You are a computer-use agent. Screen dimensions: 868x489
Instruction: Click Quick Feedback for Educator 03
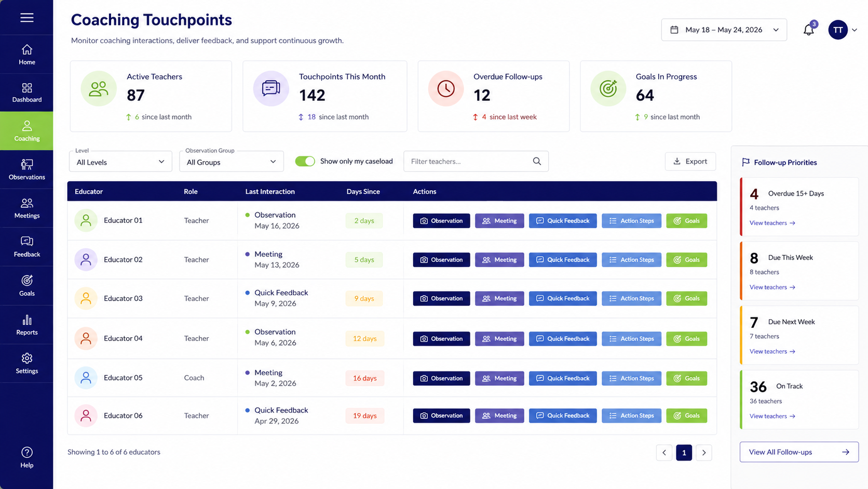pos(563,298)
